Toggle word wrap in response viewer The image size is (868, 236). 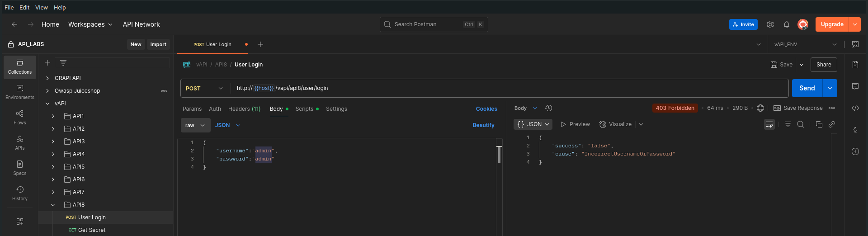769,124
